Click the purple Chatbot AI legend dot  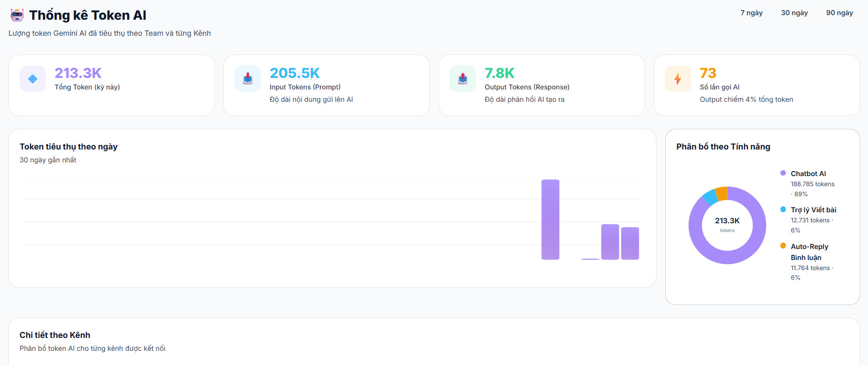[x=783, y=173]
